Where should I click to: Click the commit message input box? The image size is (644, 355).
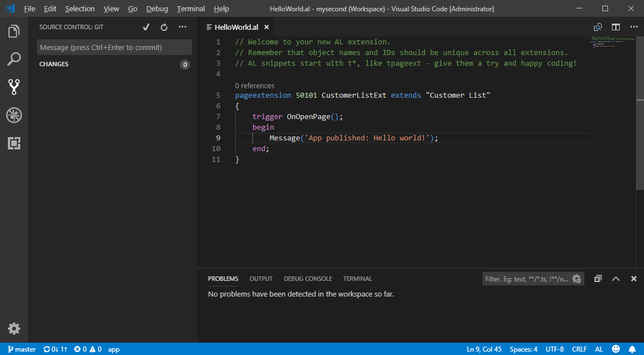[x=114, y=48]
